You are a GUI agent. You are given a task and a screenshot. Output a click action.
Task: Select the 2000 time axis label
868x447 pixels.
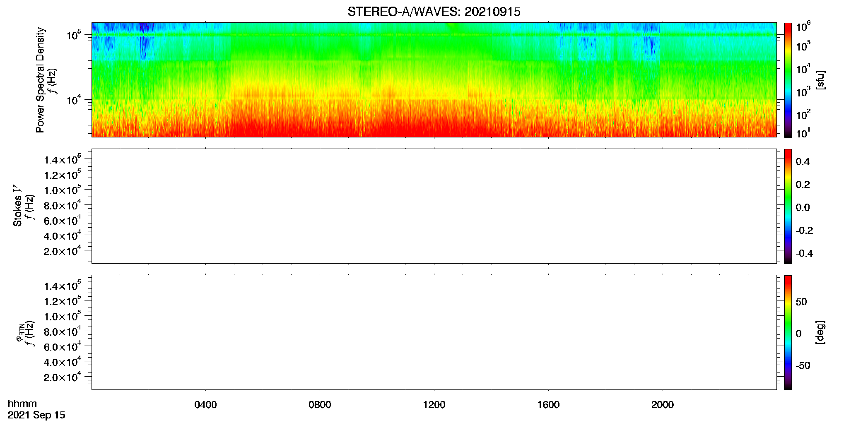point(663,405)
